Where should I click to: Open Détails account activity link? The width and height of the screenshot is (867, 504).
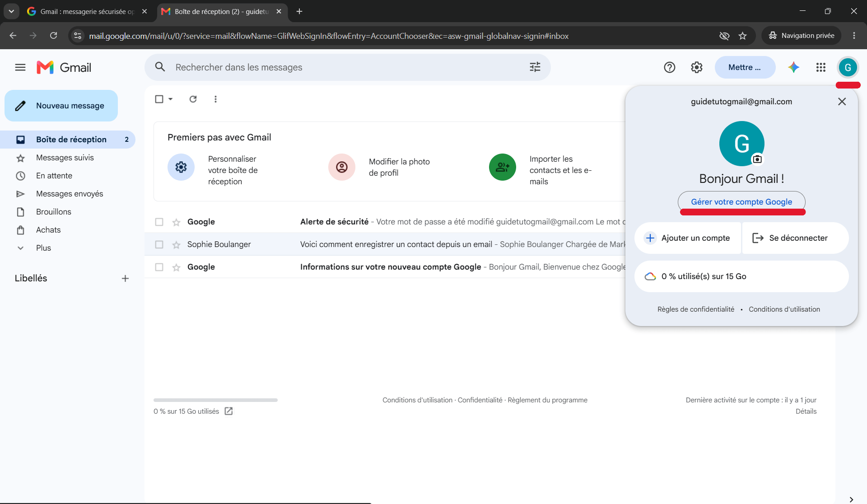click(x=806, y=411)
